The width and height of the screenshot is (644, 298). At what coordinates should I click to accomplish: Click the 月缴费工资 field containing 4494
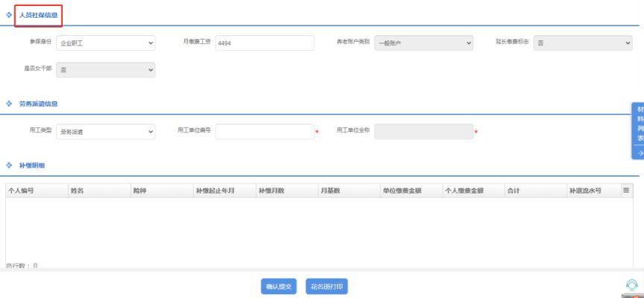tap(265, 42)
